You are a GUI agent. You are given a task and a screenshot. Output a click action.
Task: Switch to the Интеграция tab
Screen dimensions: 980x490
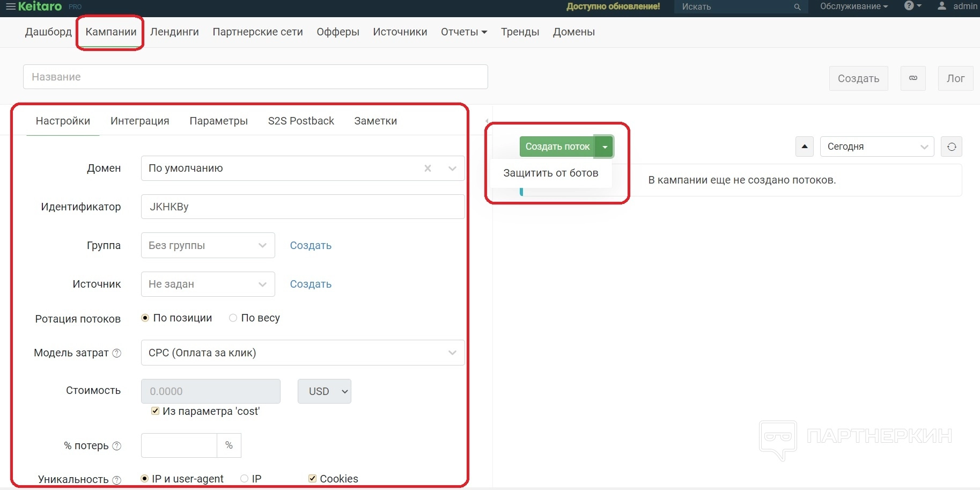pos(140,121)
